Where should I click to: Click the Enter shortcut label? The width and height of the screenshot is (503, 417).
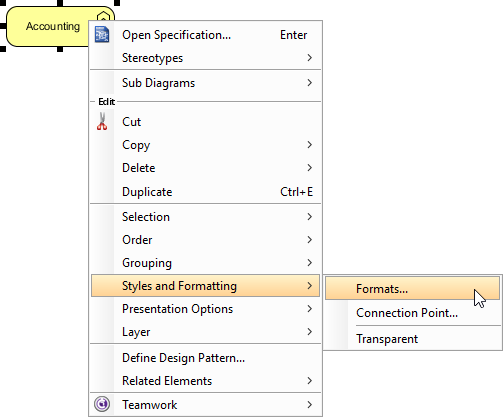(293, 35)
